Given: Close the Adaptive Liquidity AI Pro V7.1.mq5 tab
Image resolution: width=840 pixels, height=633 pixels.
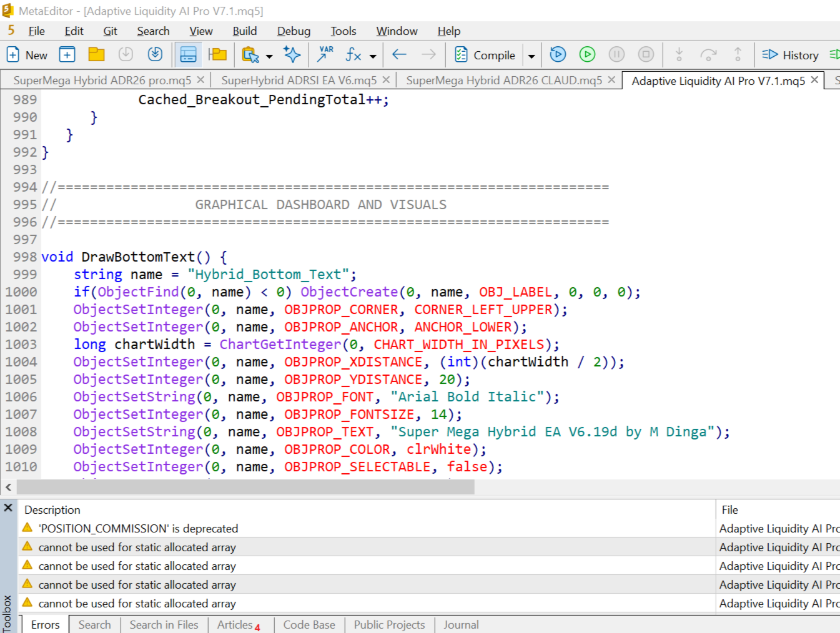Looking at the screenshot, I should click(x=814, y=80).
